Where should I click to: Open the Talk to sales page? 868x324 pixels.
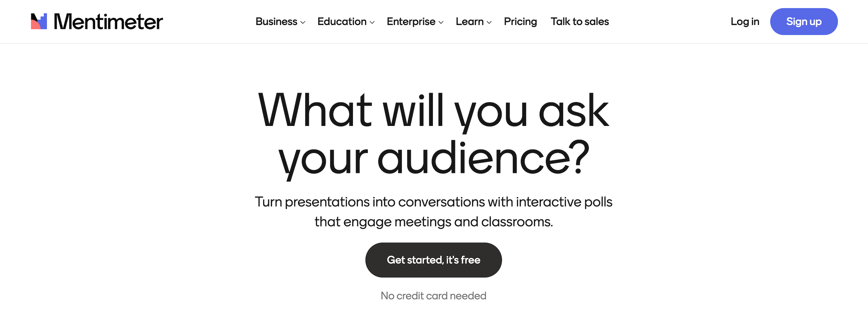579,22
